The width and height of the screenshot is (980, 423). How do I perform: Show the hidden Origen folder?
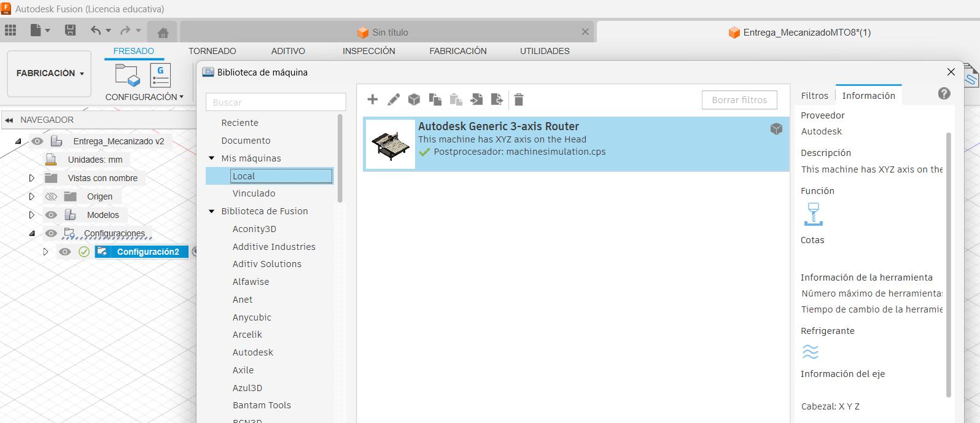[51, 196]
